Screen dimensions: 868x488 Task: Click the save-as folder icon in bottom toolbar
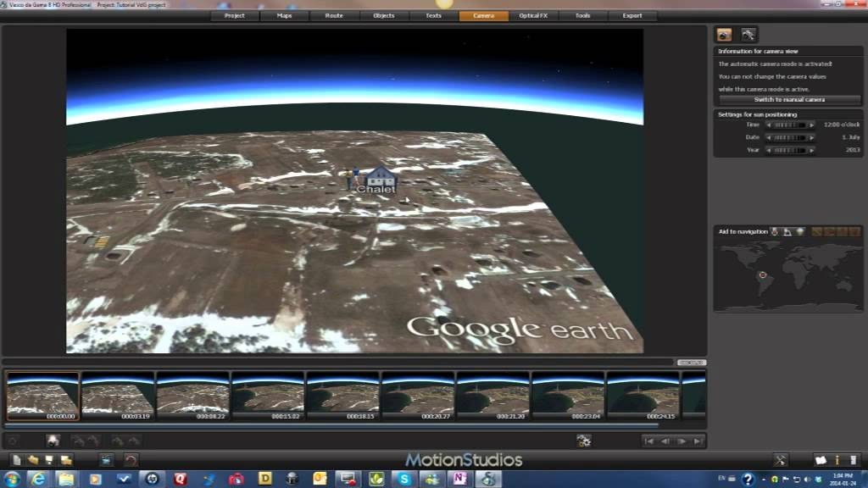click(x=66, y=460)
